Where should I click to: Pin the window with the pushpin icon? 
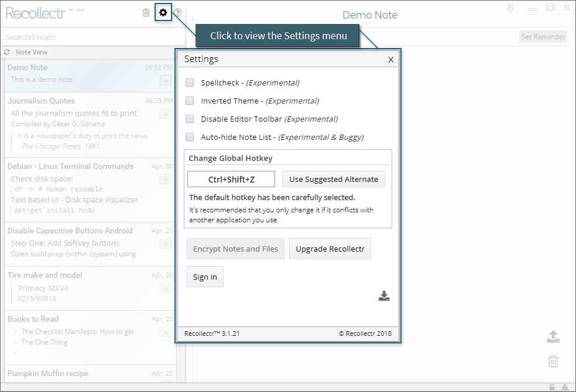coord(510,8)
